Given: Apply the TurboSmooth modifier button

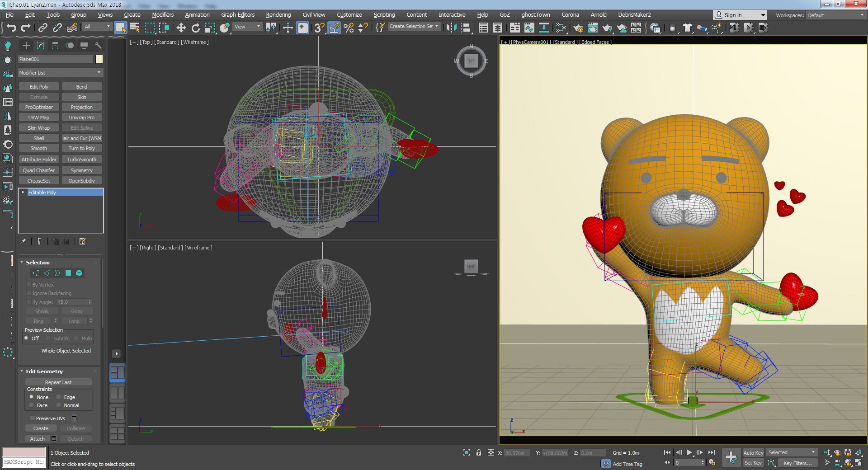Looking at the screenshot, I should click(x=81, y=160).
